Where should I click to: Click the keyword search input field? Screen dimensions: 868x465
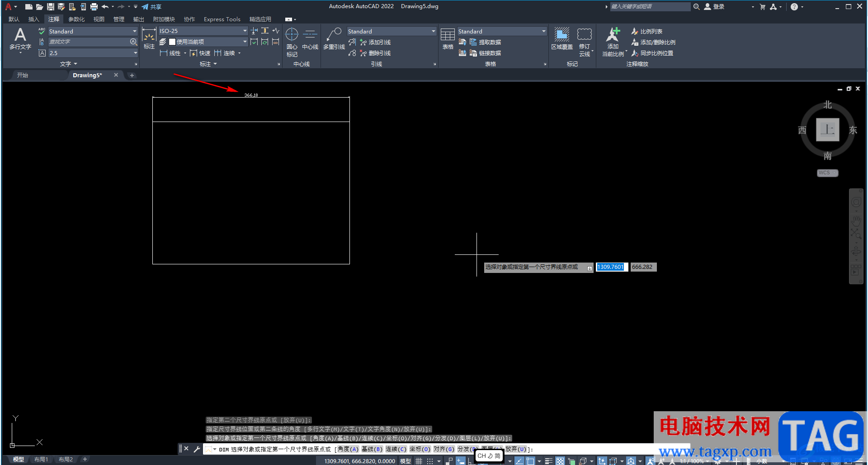650,6
